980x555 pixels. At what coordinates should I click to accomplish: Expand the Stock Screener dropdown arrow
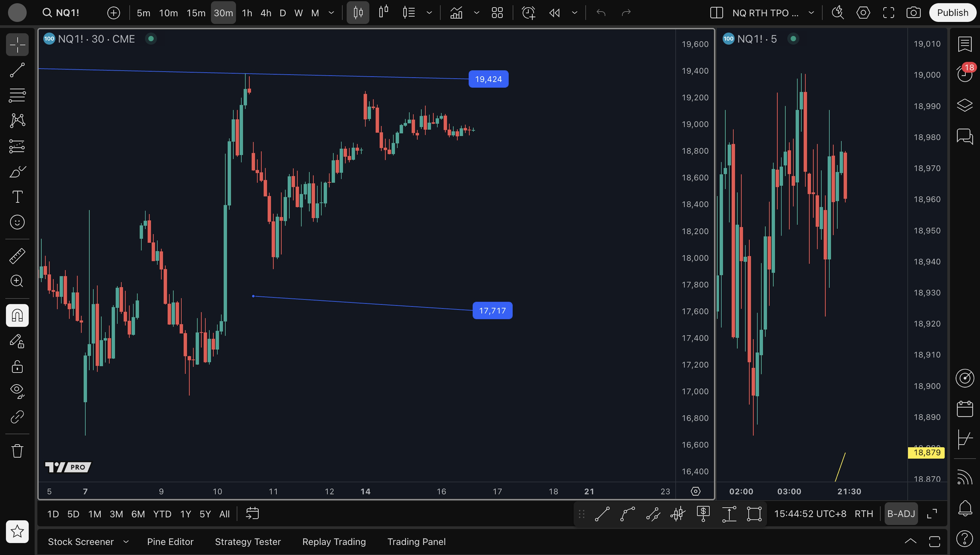point(126,542)
